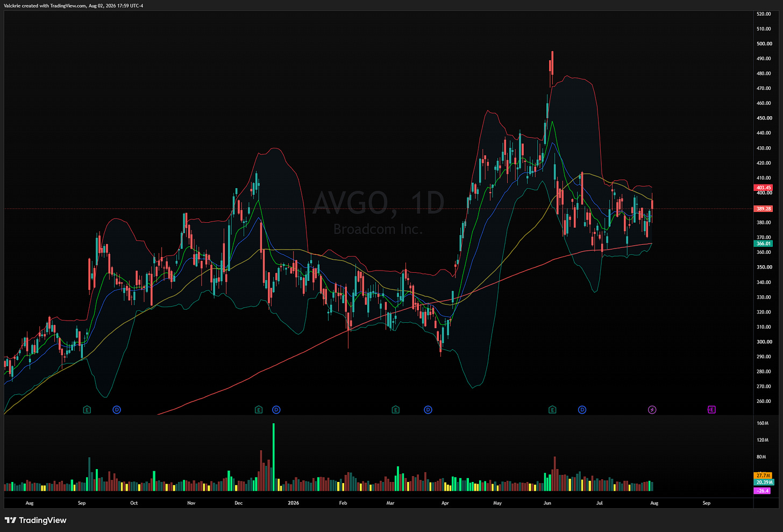The height and width of the screenshot is (532, 783).
Task: Click the 160M volume axis value
Action: point(762,423)
